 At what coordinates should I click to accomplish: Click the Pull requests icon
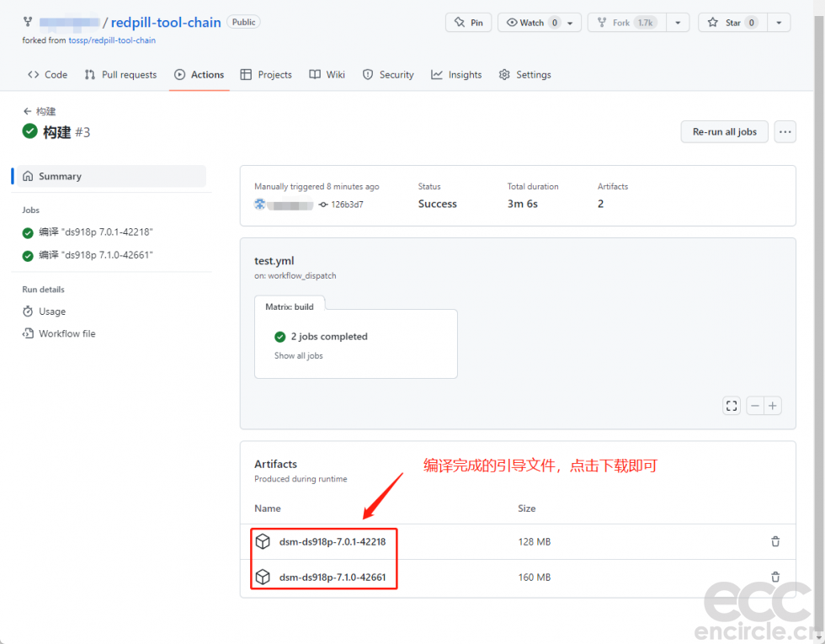(90, 75)
